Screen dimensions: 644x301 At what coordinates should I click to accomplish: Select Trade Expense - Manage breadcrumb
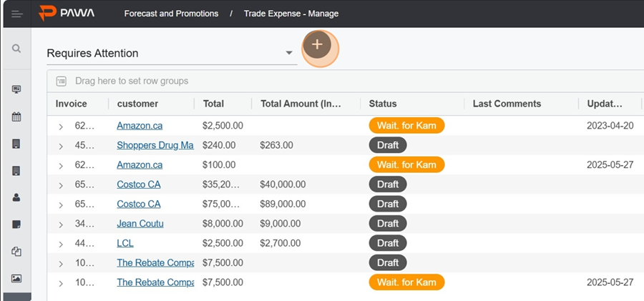pos(291,14)
